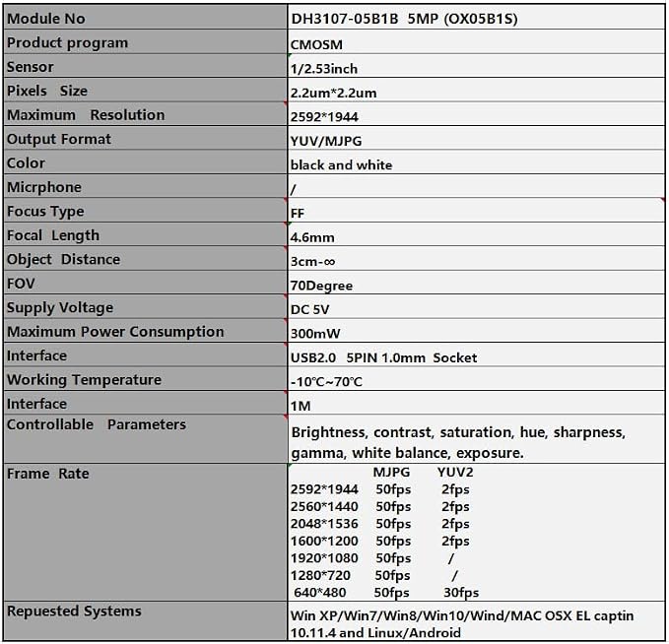The image size is (669, 644).
Task: Click the DC 5V supply voltage cell
Action: [476, 306]
